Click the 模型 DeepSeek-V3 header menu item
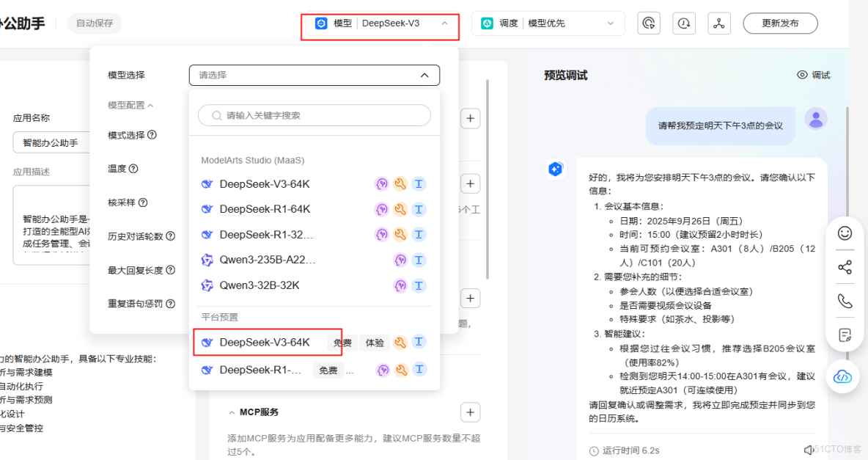 (x=380, y=23)
